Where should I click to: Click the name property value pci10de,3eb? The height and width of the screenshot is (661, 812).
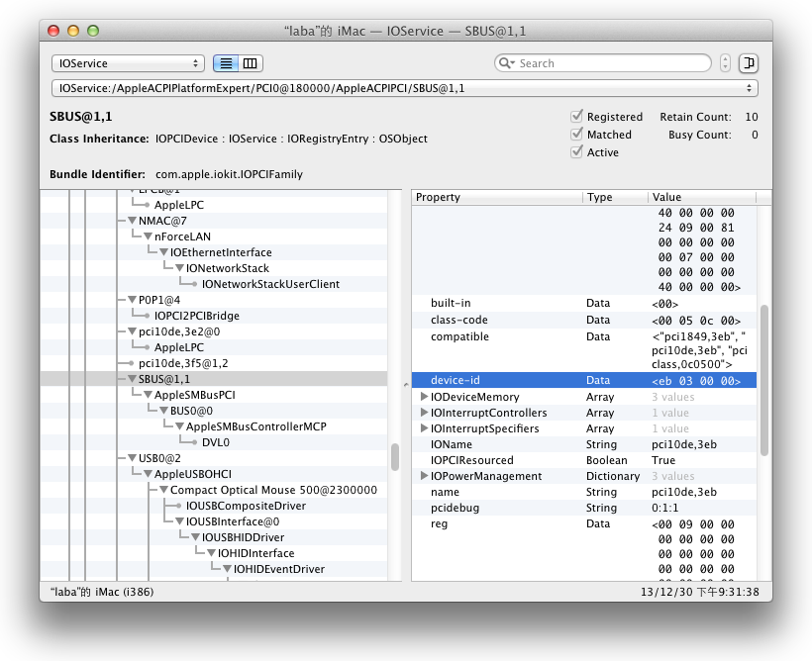(x=684, y=492)
